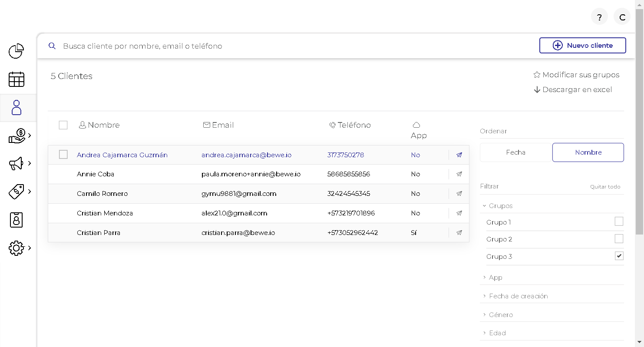
Task: Open the price tag sidebar icon
Action: coord(17,192)
